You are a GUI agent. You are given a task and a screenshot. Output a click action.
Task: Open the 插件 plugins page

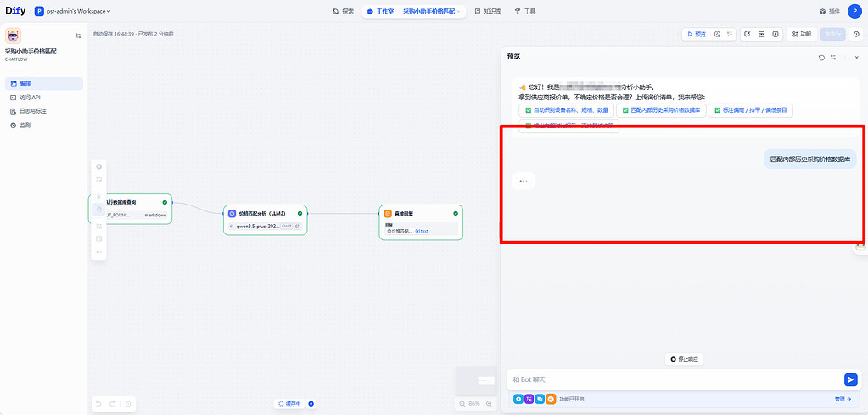pos(829,11)
